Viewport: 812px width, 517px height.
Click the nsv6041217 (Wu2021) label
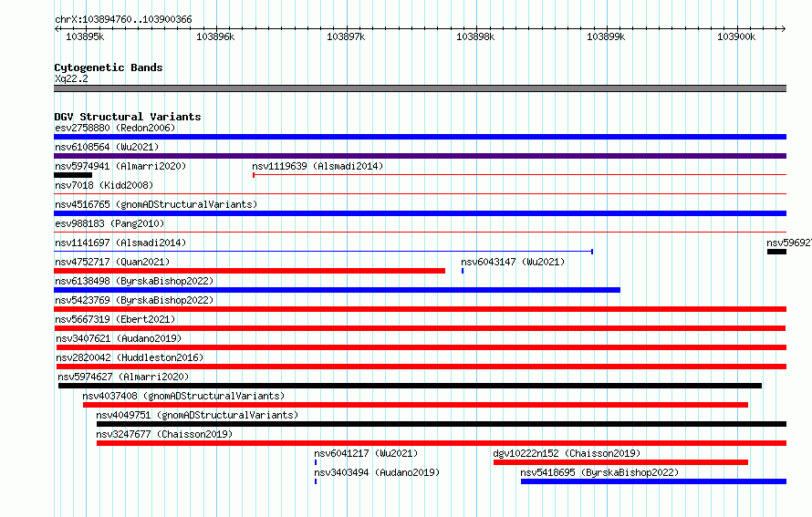point(366,453)
